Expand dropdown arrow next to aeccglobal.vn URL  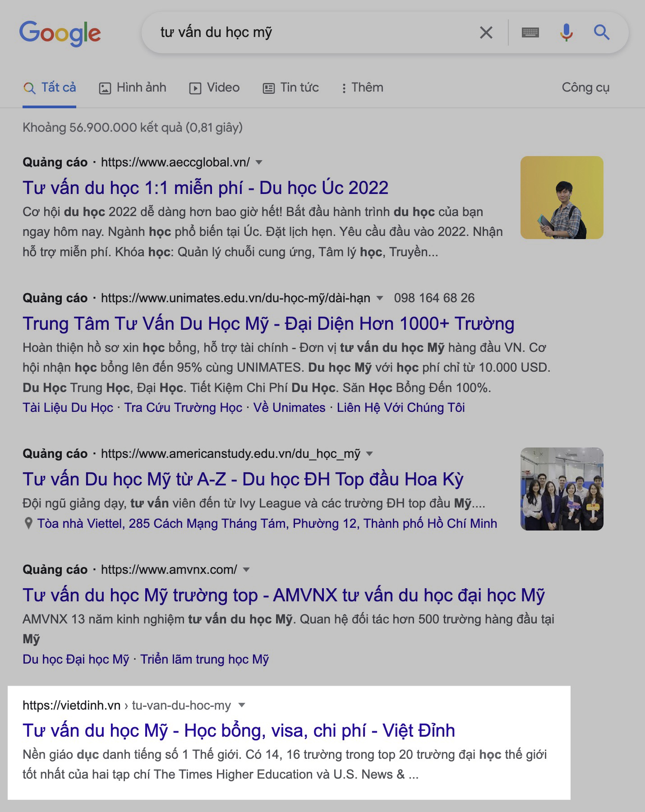(x=259, y=162)
